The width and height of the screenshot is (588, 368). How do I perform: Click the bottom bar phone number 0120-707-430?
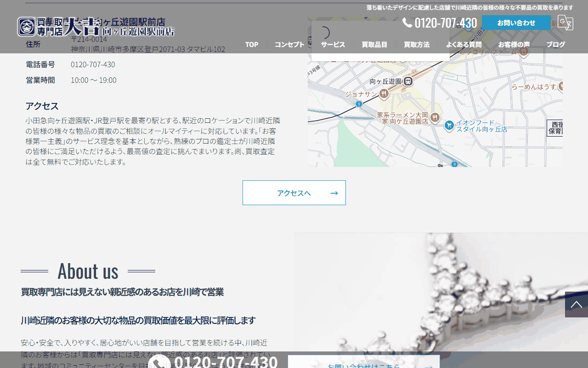226,362
